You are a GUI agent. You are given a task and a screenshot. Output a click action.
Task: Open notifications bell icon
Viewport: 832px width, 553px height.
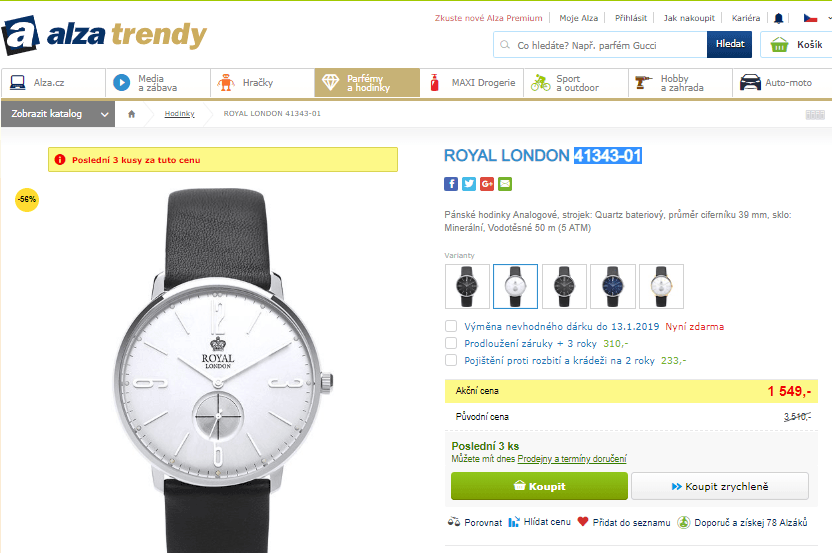pos(778,19)
